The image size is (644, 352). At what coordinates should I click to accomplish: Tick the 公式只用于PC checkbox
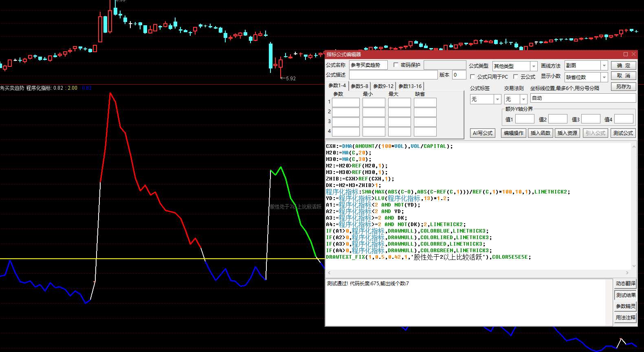pos(473,77)
